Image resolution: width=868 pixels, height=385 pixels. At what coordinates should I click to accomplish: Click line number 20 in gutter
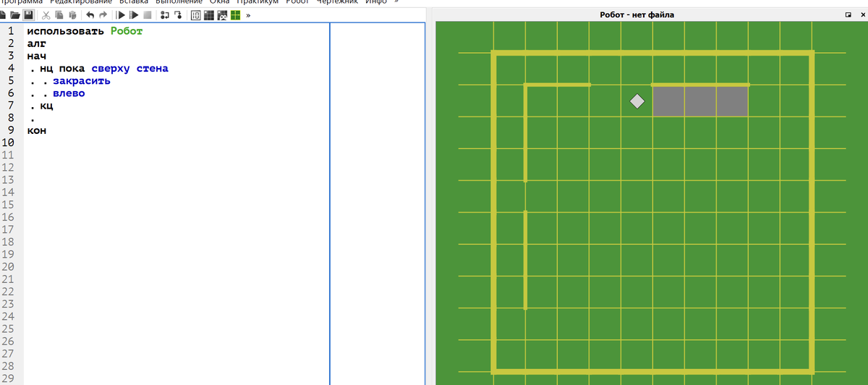pyautogui.click(x=9, y=267)
